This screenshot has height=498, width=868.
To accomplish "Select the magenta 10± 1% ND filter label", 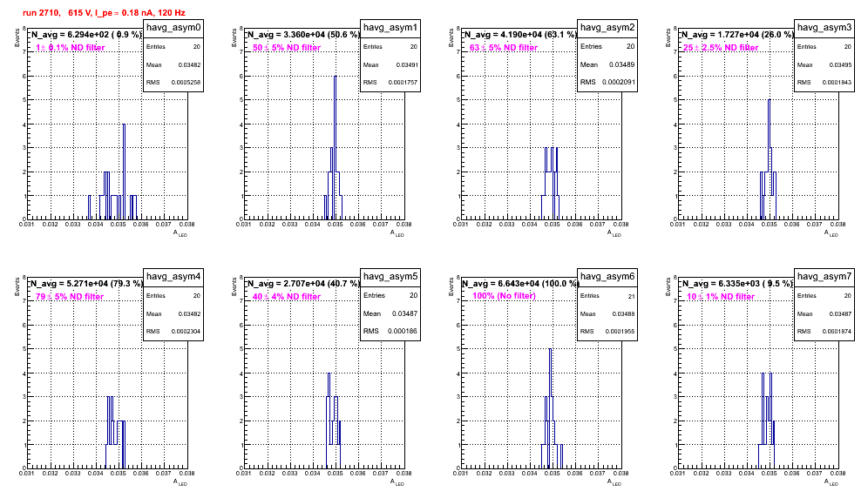I will 721,297.
